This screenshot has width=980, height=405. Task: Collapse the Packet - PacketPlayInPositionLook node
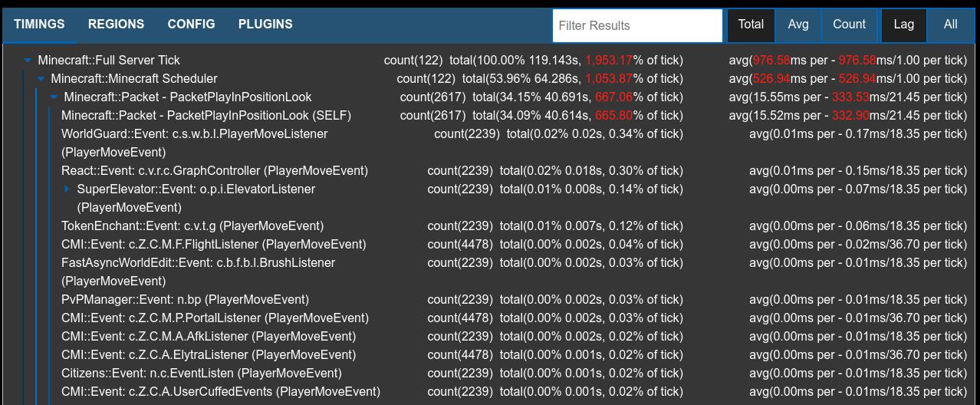click(54, 97)
